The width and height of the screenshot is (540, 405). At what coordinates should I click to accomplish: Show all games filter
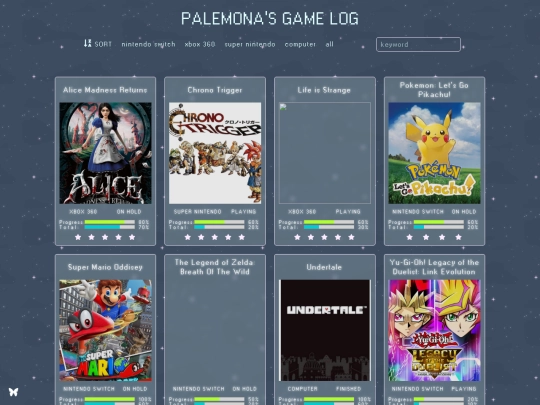tap(330, 44)
